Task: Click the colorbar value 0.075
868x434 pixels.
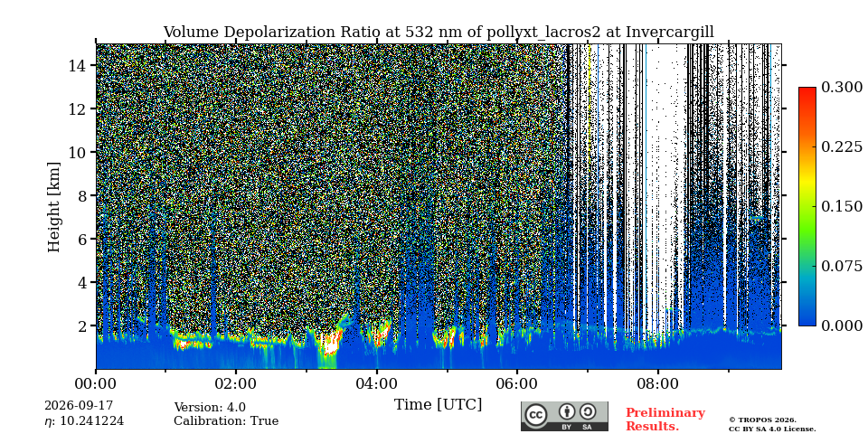Action: 842,266
